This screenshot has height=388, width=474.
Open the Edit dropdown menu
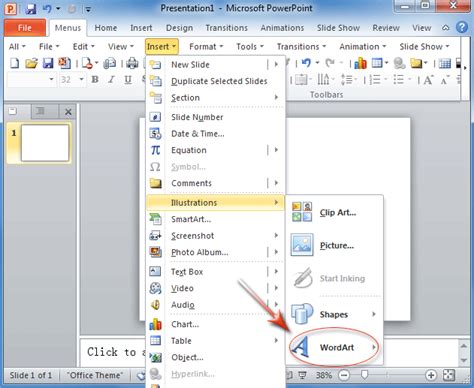84,47
